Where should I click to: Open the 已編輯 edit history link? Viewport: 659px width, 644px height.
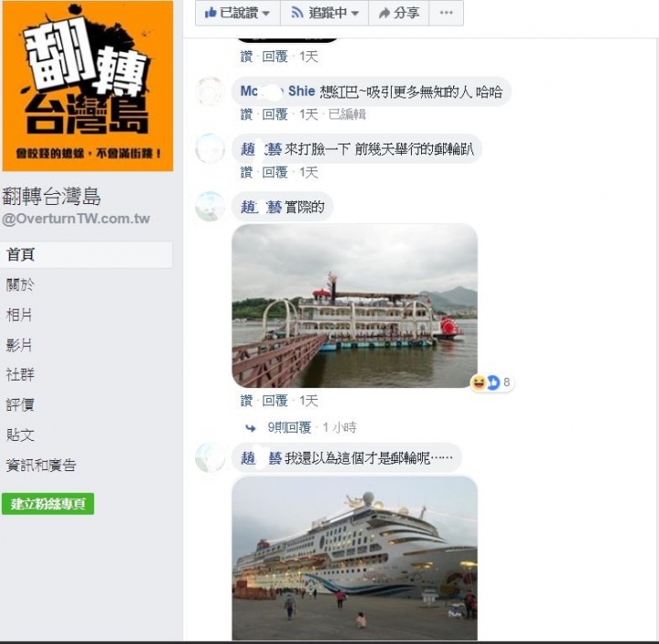347,114
